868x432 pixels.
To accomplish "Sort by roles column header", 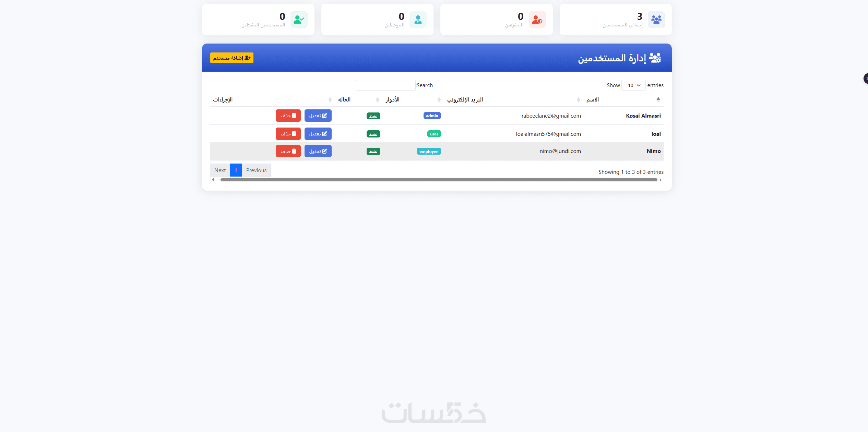I will click(x=392, y=99).
